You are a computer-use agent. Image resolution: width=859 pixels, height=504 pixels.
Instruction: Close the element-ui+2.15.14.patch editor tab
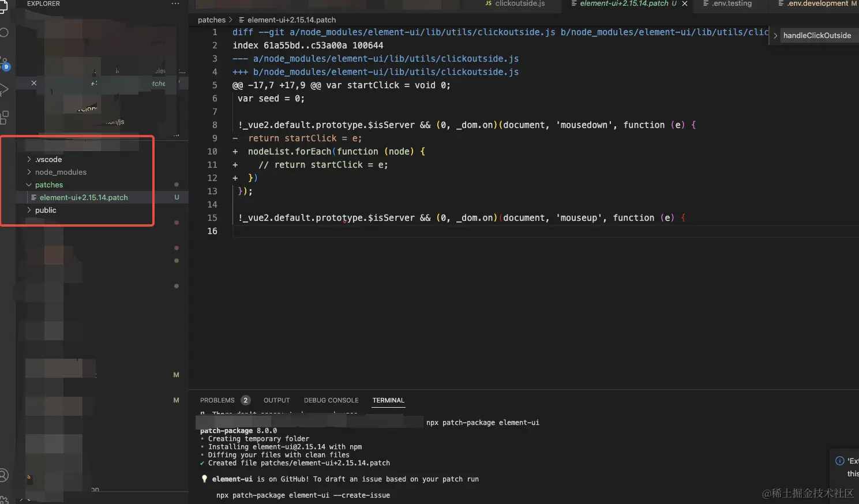click(x=685, y=3)
